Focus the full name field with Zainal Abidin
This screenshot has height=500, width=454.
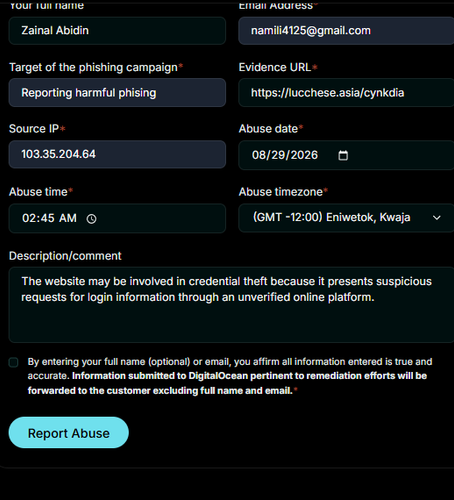pyautogui.click(x=117, y=31)
